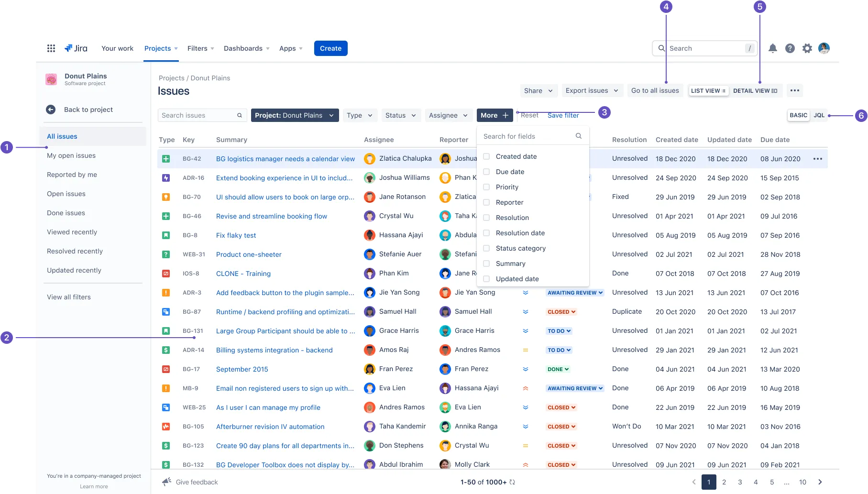This screenshot has height=494, width=868.
Task: Click the question type icon for WEB-31
Action: [x=166, y=254]
